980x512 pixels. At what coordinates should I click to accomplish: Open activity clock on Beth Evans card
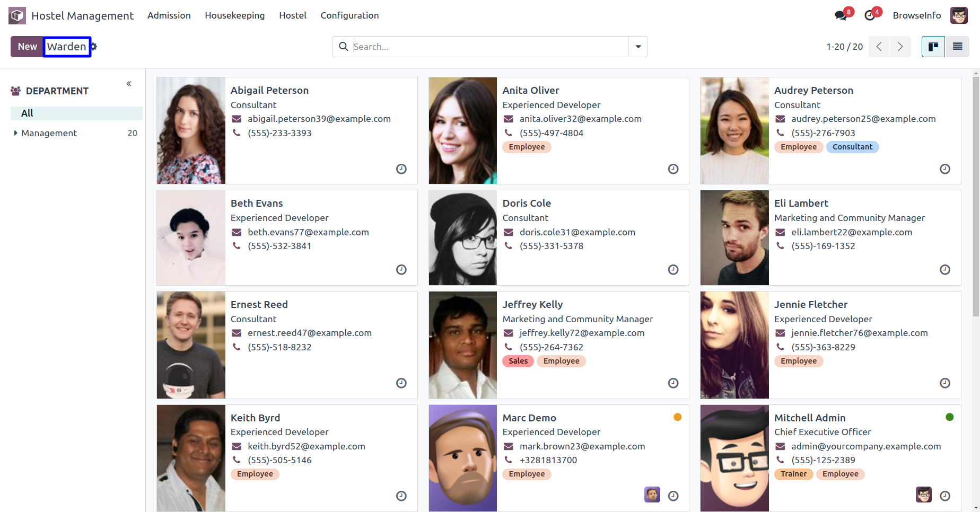click(x=401, y=270)
